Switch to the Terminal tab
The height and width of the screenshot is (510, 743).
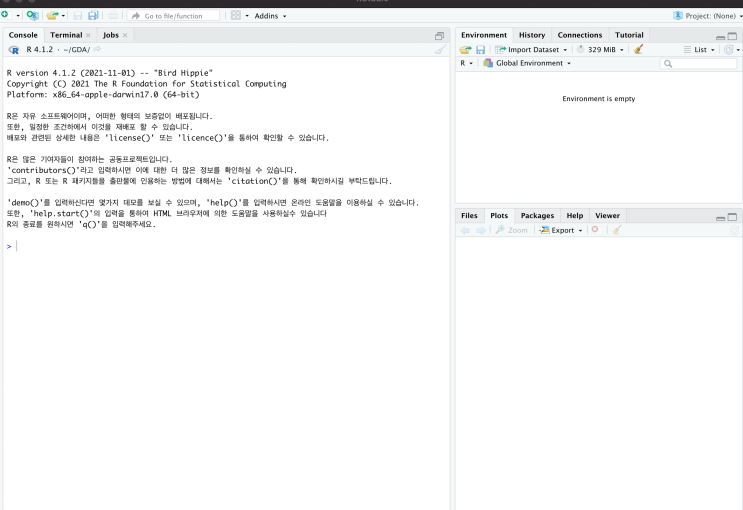[x=66, y=35]
